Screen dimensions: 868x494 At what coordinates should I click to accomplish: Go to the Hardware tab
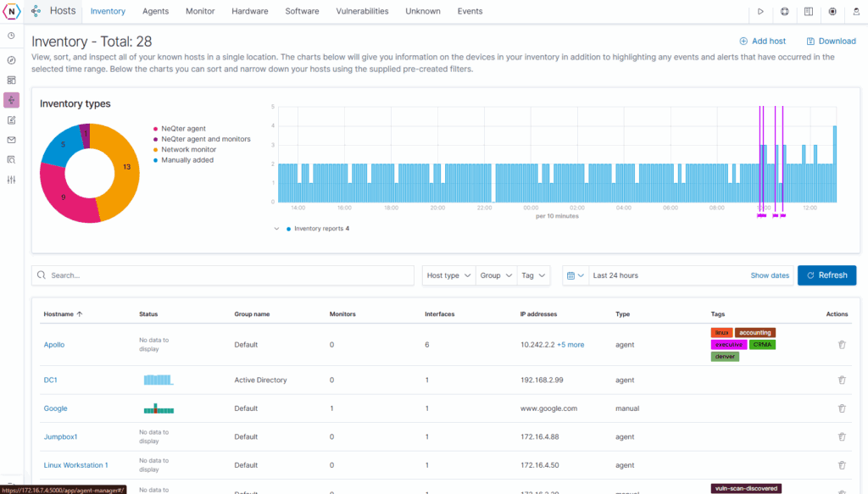pos(249,12)
